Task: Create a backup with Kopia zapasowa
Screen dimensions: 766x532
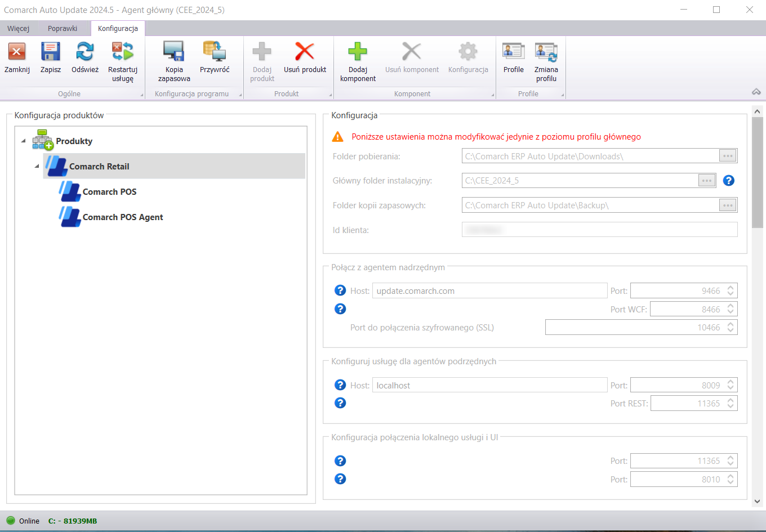Action: pos(174,52)
